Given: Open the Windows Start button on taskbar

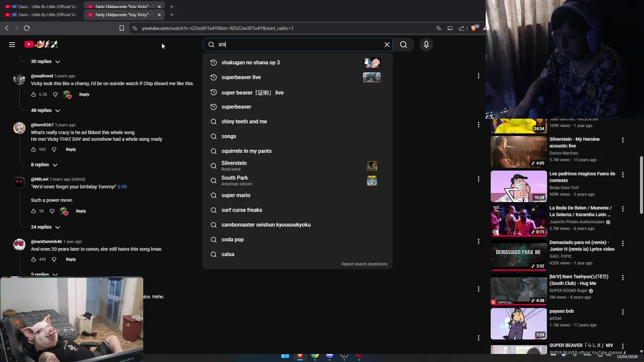Looking at the screenshot, I should 285,356.
